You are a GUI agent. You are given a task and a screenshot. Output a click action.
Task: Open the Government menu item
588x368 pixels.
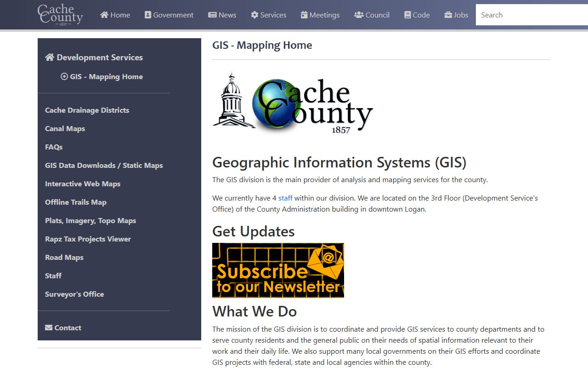[169, 15]
